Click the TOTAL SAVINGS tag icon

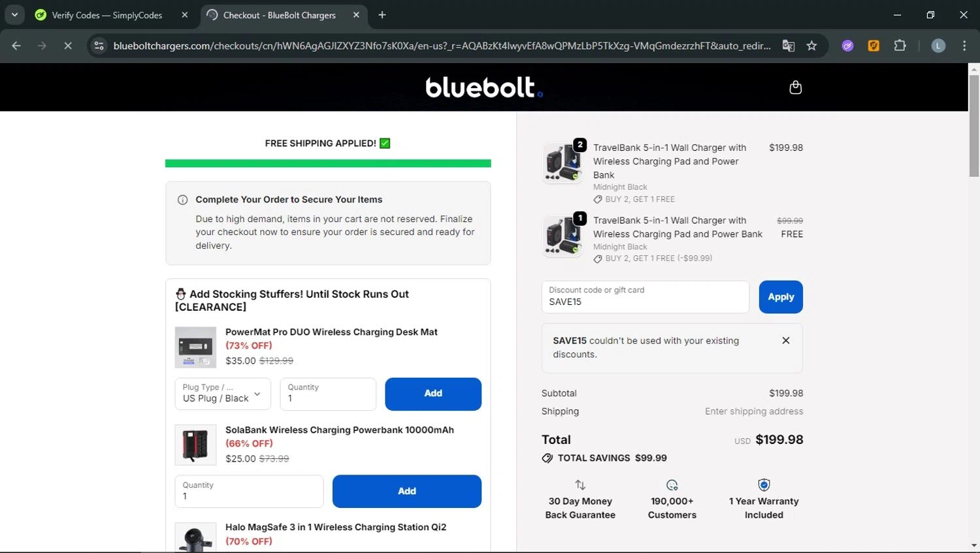click(x=547, y=458)
